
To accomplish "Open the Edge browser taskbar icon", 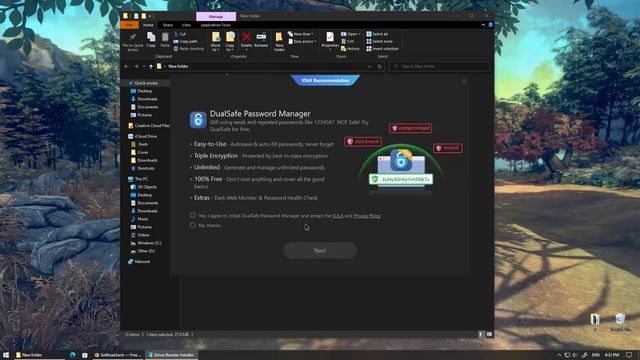I will 73,355.
